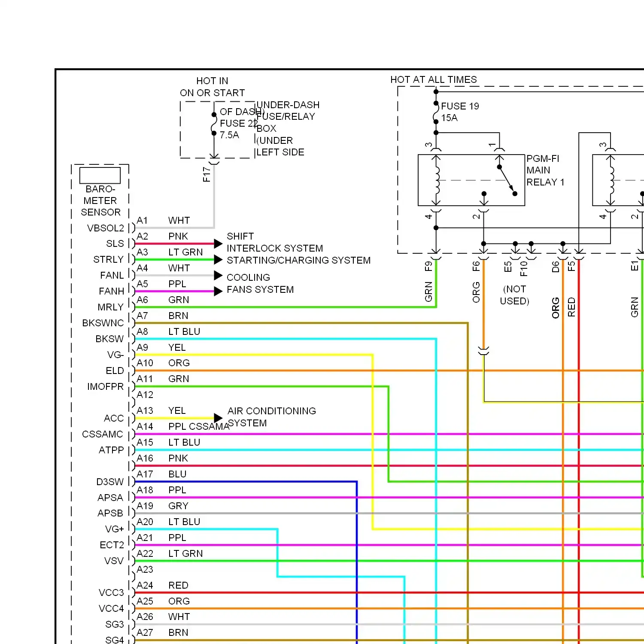Click the STARTING/CHARGING SYSTEM text
The image size is (644, 644).
point(298,261)
